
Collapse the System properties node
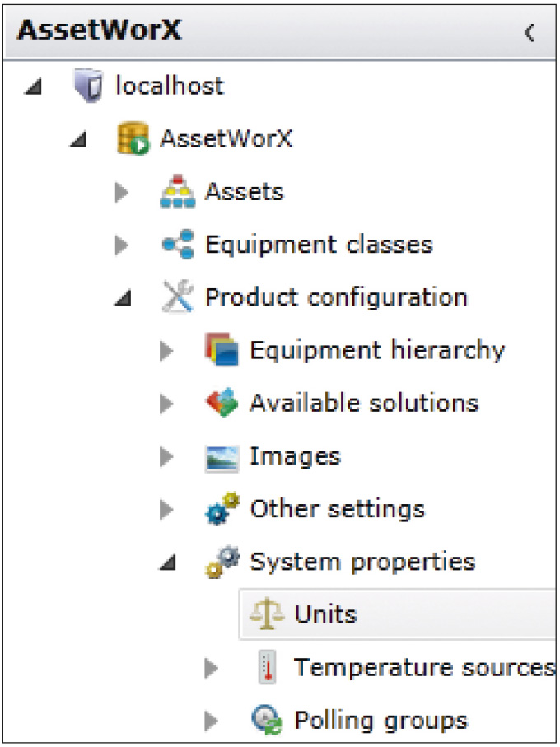[167, 563]
